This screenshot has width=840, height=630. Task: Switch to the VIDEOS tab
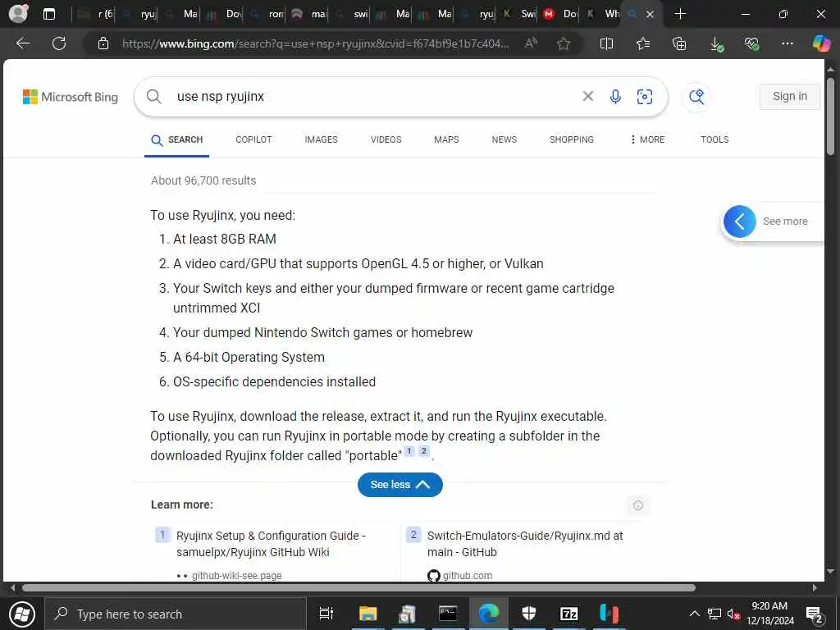(386, 139)
